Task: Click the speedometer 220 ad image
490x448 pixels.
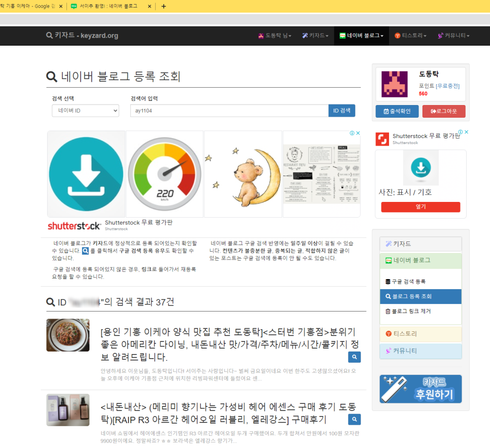Action: (x=165, y=174)
